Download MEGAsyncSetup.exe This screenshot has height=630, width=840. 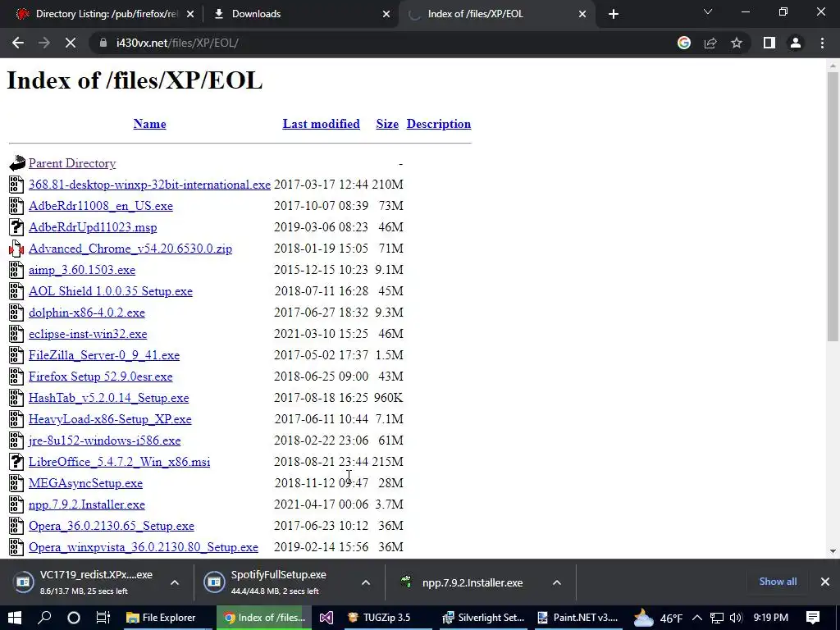click(85, 483)
